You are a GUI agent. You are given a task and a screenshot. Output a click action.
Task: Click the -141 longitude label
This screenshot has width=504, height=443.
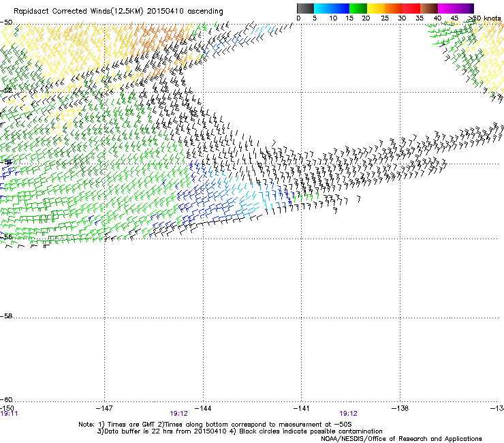pyautogui.click(x=302, y=408)
